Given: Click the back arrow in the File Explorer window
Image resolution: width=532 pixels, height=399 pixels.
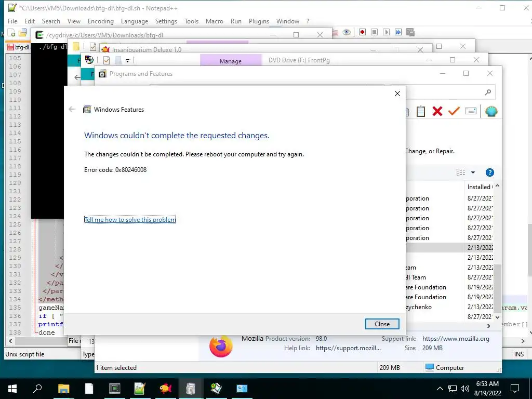Looking at the screenshot, I should pyautogui.click(x=77, y=77).
